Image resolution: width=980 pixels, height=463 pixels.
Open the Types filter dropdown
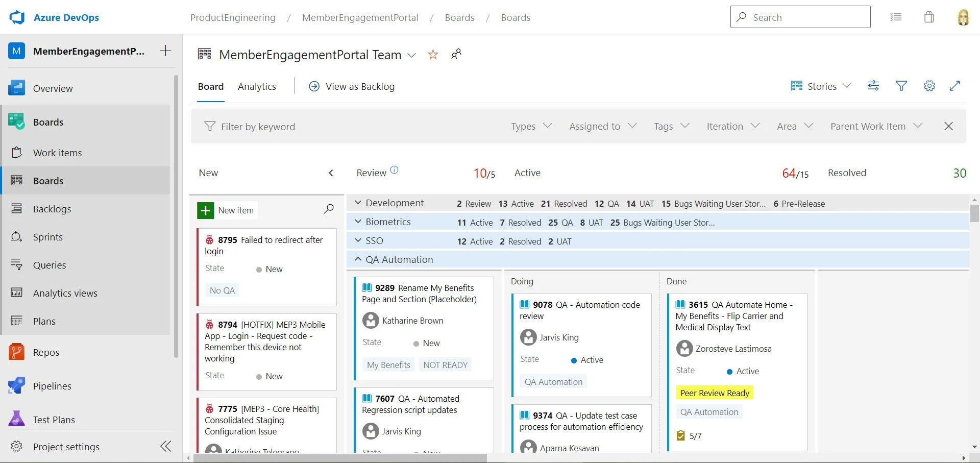[x=531, y=126]
